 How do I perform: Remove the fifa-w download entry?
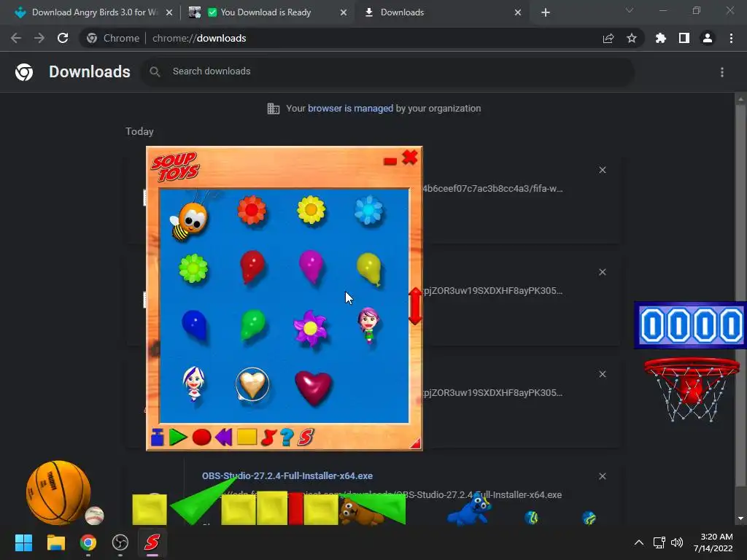[x=603, y=170]
